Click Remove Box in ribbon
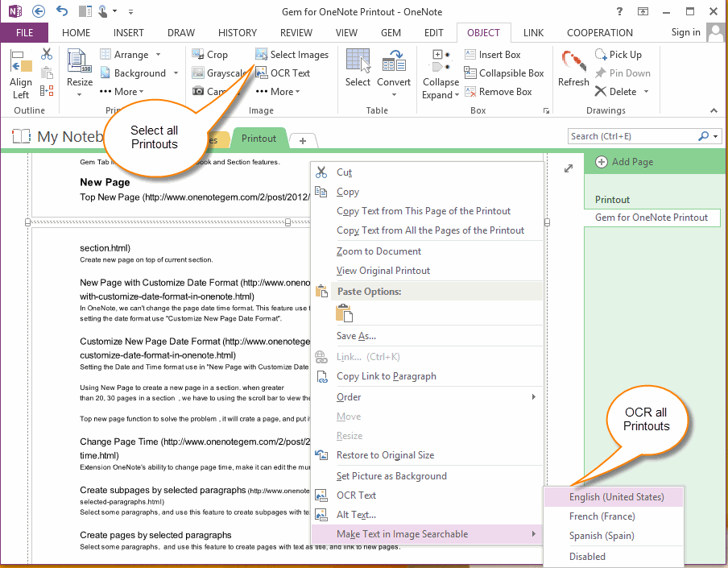The width and height of the screenshot is (728, 568). click(x=498, y=92)
